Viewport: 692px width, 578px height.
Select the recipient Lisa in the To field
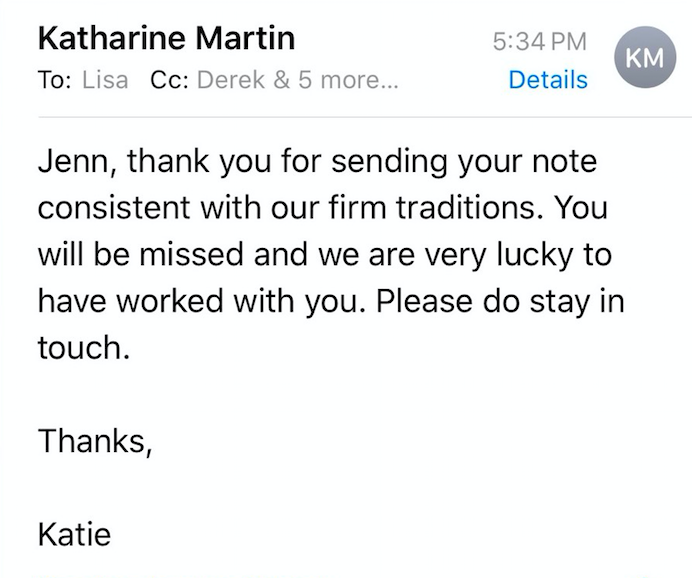105,81
